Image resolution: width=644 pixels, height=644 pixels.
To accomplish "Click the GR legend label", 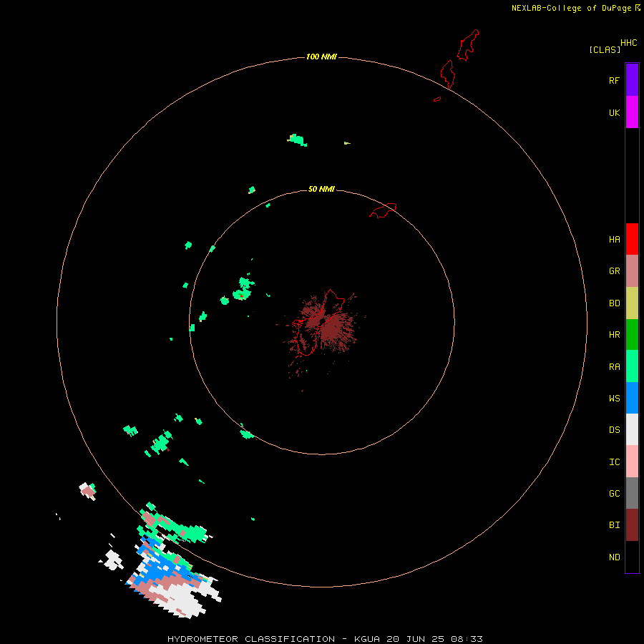I will pyautogui.click(x=614, y=271).
